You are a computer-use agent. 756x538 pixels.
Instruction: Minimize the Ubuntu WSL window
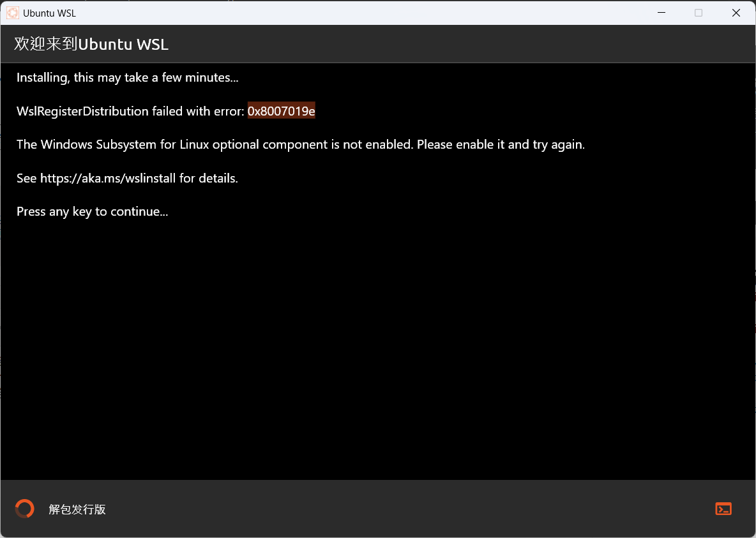pos(661,12)
